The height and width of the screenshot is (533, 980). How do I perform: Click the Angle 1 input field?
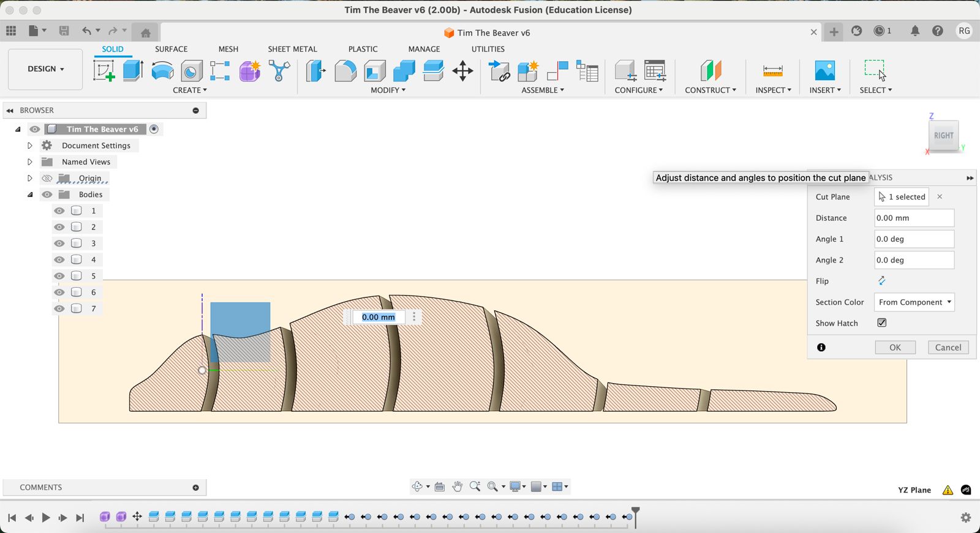pos(913,239)
